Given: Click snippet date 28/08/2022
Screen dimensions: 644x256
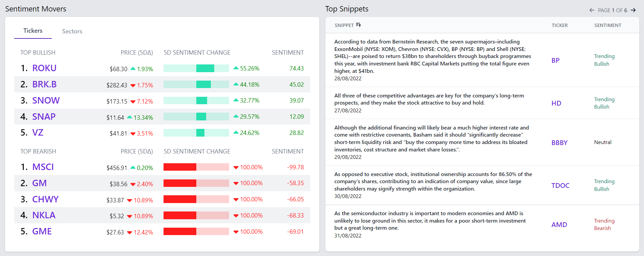Looking at the screenshot, I should [x=348, y=79].
